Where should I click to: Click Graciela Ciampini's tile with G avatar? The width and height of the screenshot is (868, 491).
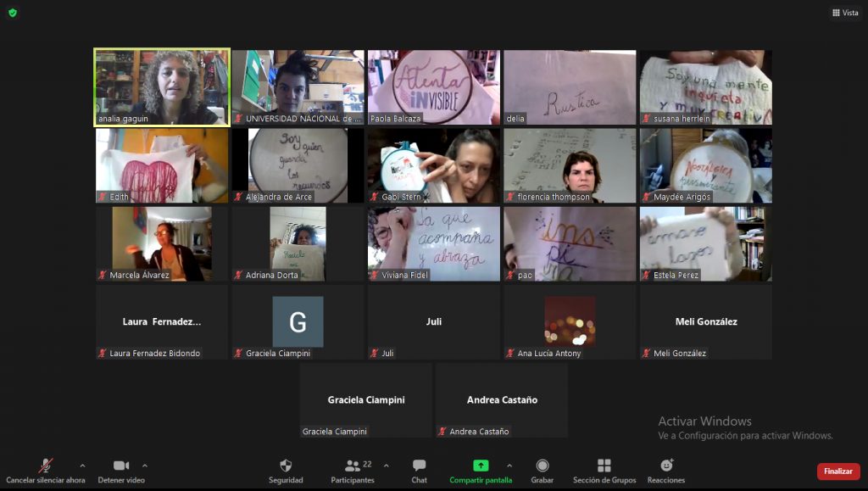pos(298,322)
